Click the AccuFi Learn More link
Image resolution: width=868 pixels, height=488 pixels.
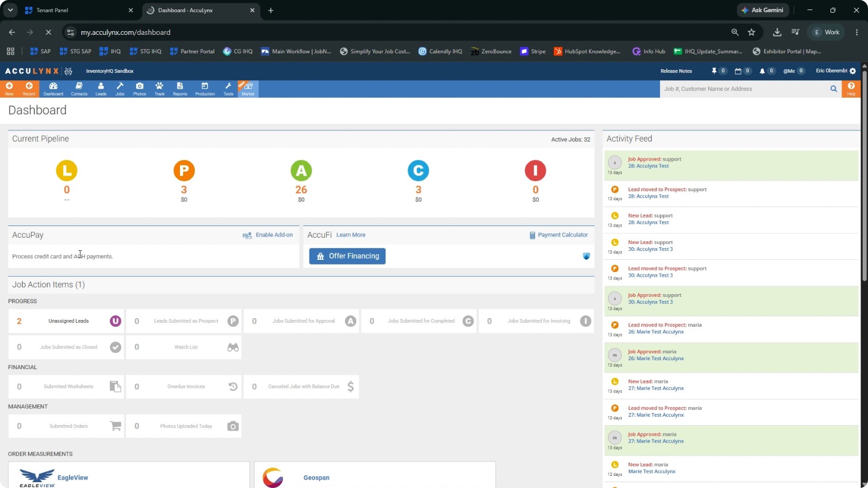point(351,235)
